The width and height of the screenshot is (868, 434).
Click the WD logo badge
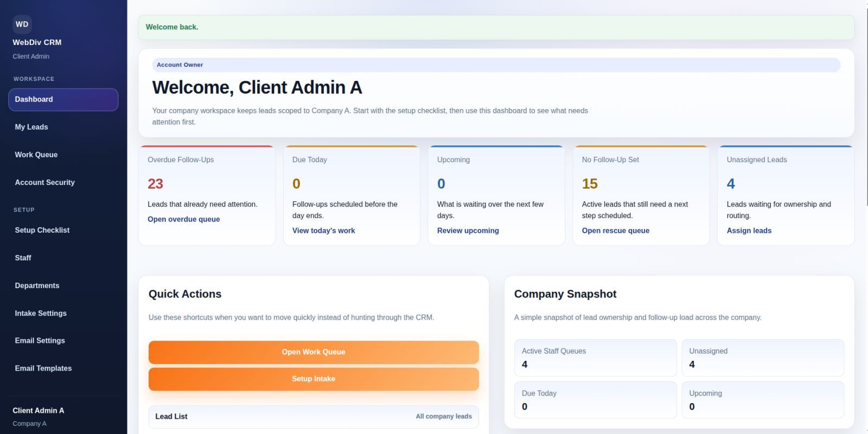tap(22, 24)
